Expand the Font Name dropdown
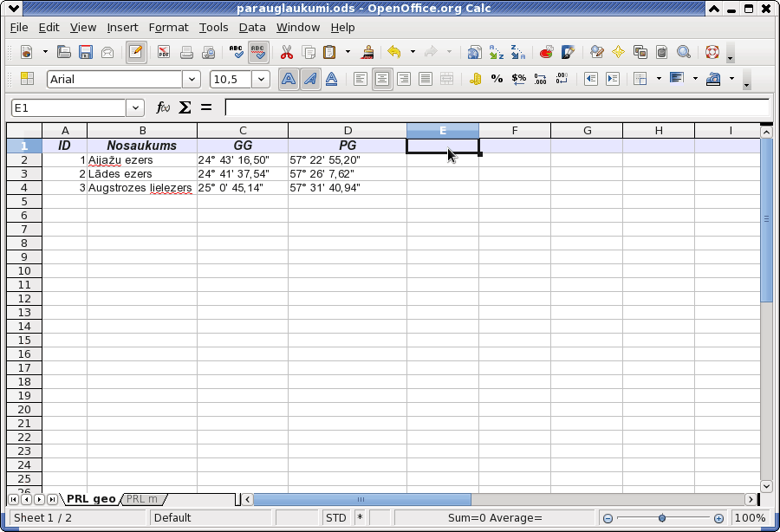 (x=192, y=79)
